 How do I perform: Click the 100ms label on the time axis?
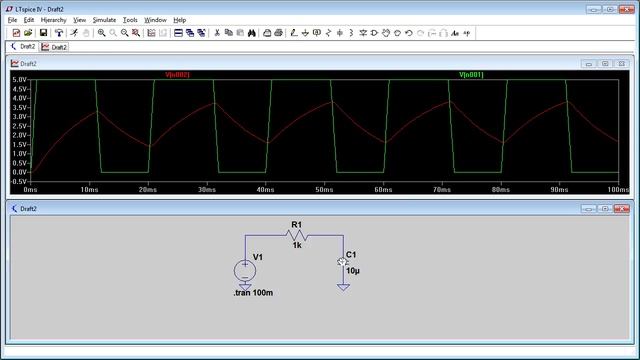pos(618,189)
